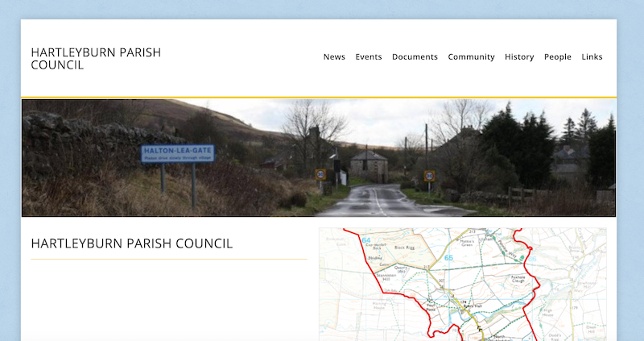This screenshot has height=341, width=644.
Task: Click grid number 65 on the map
Action: [x=448, y=258]
